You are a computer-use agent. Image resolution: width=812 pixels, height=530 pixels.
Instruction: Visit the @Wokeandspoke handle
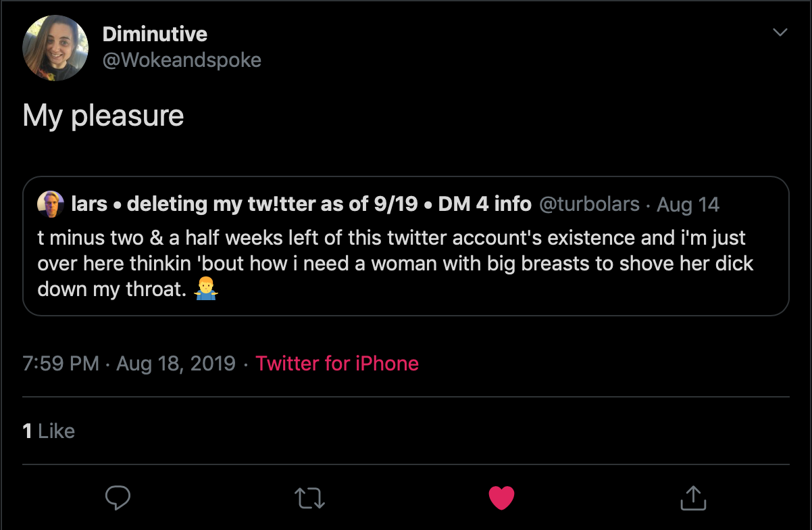181,60
